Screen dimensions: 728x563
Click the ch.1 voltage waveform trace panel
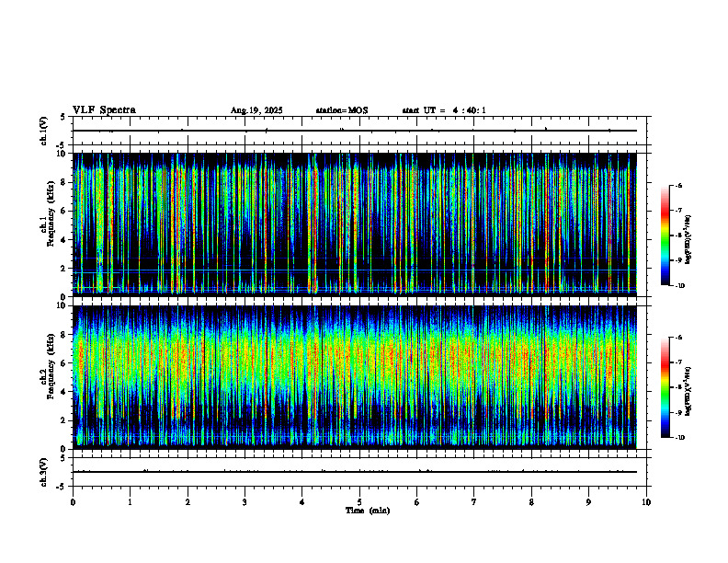[359, 131]
